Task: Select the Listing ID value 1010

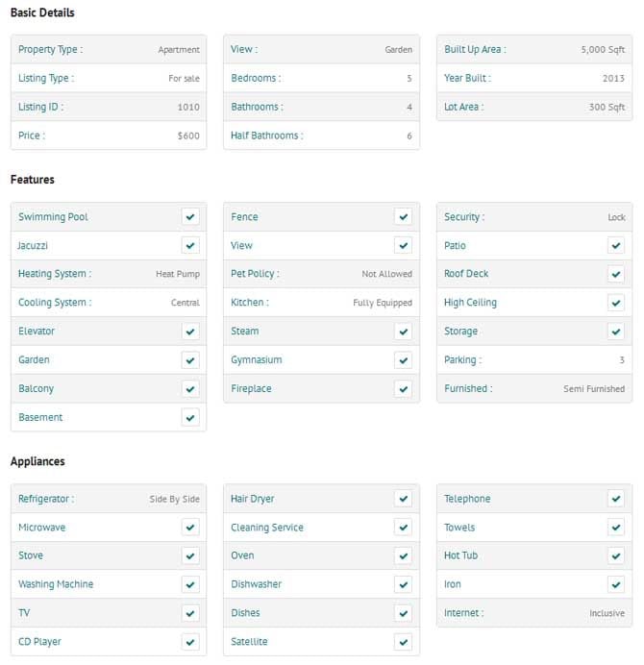Action: [x=188, y=108]
